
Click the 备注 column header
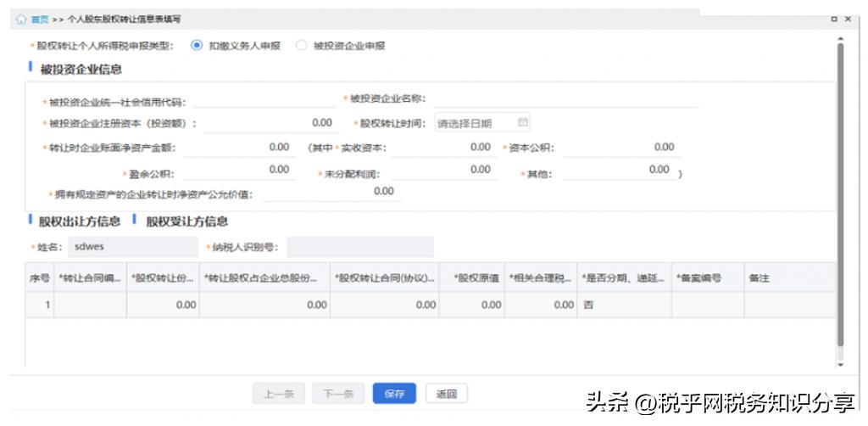790,278
